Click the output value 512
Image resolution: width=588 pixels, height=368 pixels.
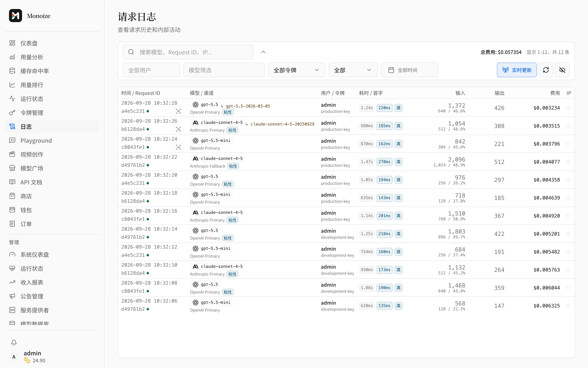(499, 162)
